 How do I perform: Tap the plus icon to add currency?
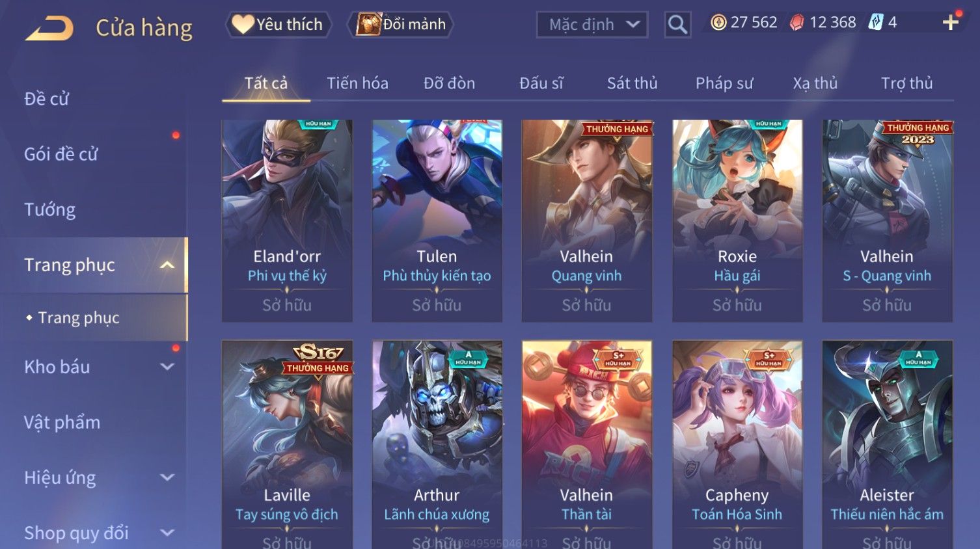point(951,23)
